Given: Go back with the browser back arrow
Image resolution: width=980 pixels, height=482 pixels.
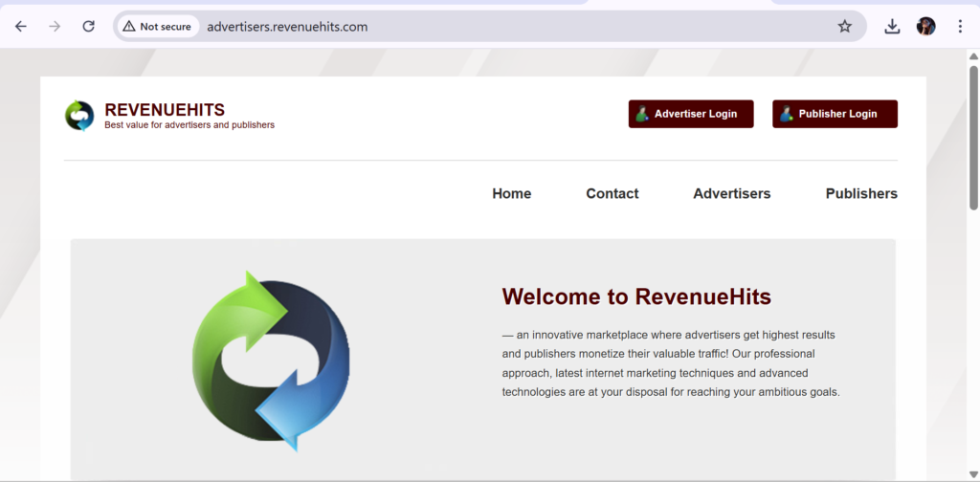Looking at the screenshot, I should pyautogui.click(x=21, y=26).
